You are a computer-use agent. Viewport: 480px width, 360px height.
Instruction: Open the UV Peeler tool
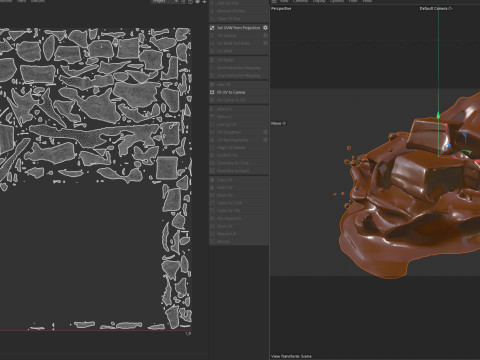[x=239, y=60]
